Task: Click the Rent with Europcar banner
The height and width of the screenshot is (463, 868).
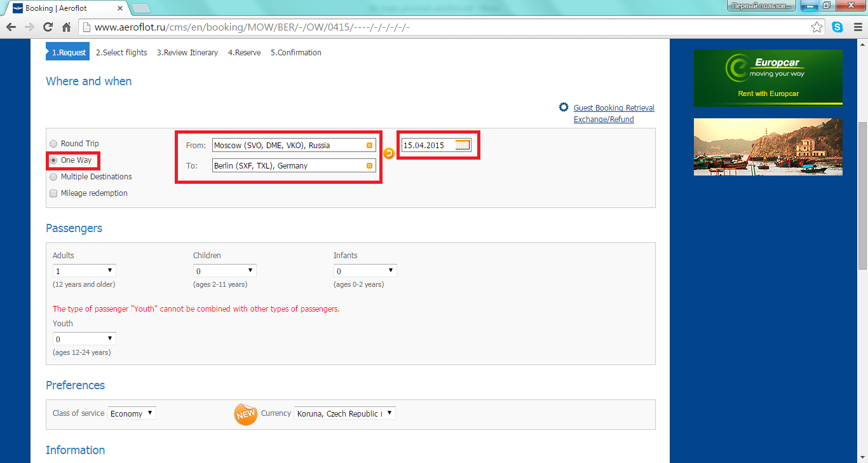Action: 768,78
